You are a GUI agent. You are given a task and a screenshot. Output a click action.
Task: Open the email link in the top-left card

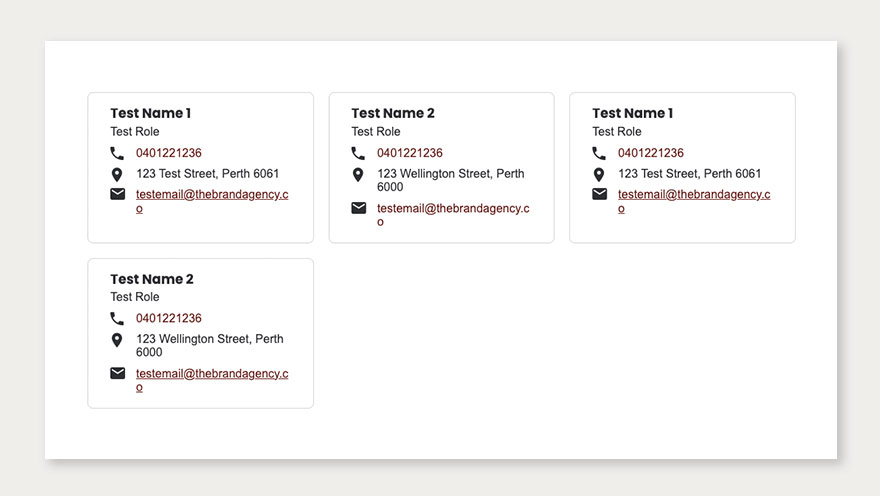click(x=212, y=194)
